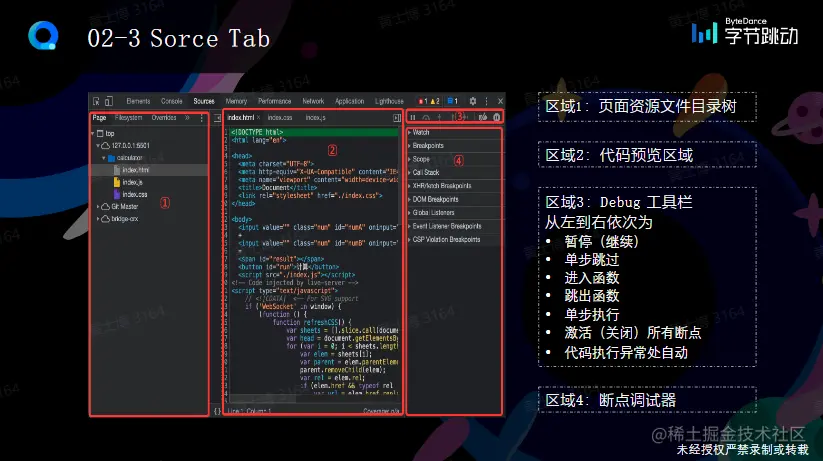Image resolution: width=823 pixels, height=461 pixels.
Task: Toggle the device toolbar icon
Action: tap(109, 101)
